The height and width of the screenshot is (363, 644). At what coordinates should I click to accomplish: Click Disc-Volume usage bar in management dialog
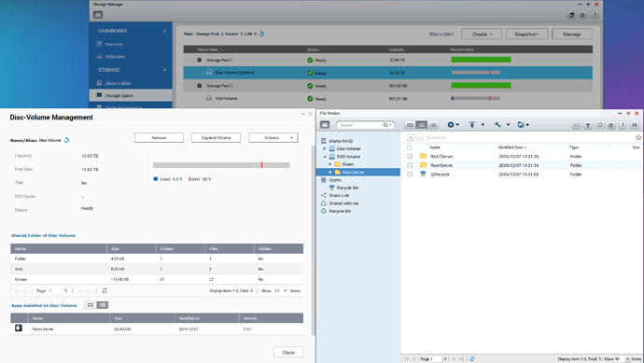(221, 165)
